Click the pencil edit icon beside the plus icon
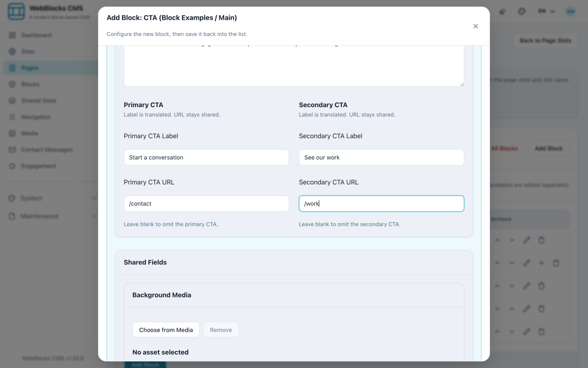This screenshot has width=588, height=368. click(x=526, y=263)
